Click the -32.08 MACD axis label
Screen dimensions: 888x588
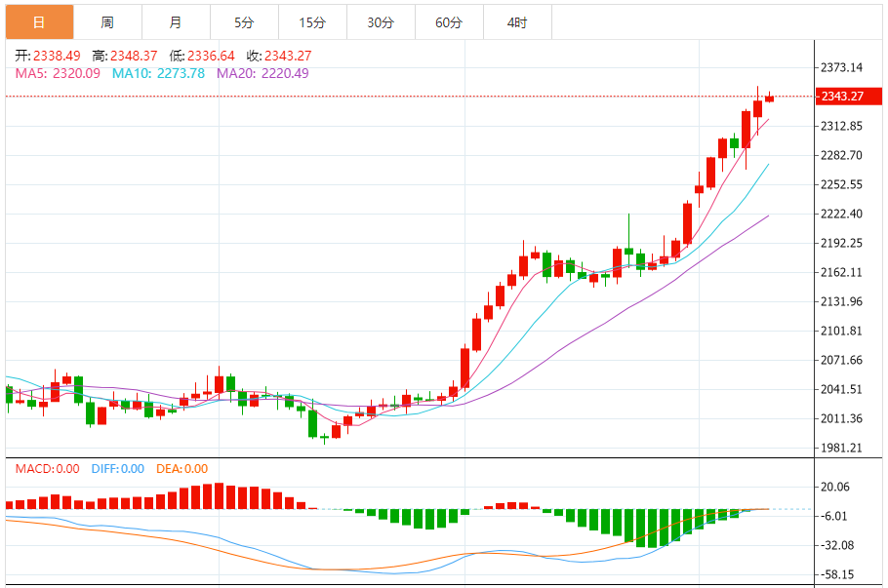tap(837, 545)
